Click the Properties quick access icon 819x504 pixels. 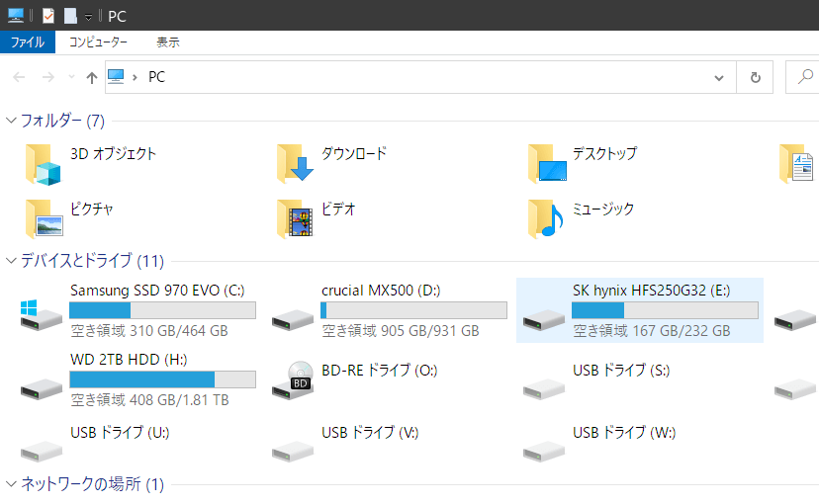48,16
